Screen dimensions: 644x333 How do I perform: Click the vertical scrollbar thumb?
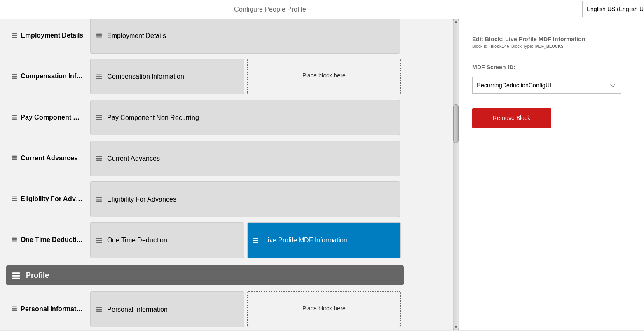(x=456, y=124)
